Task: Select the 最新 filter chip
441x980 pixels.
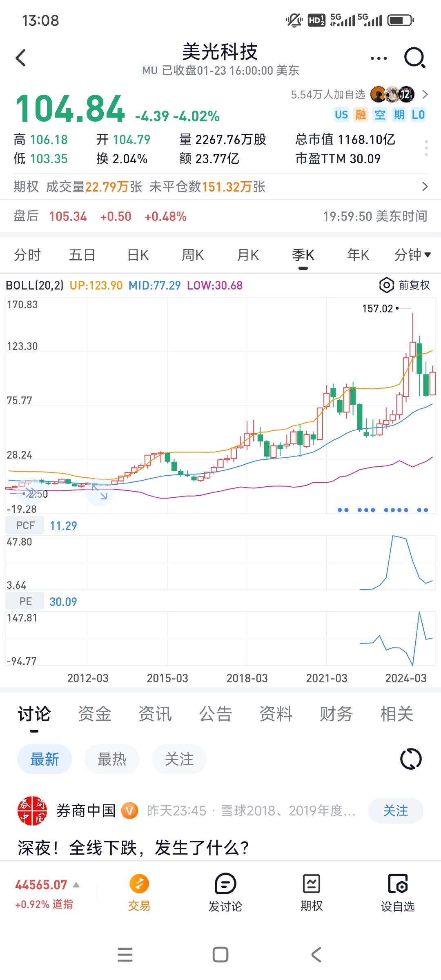Action: coord(45,759)
